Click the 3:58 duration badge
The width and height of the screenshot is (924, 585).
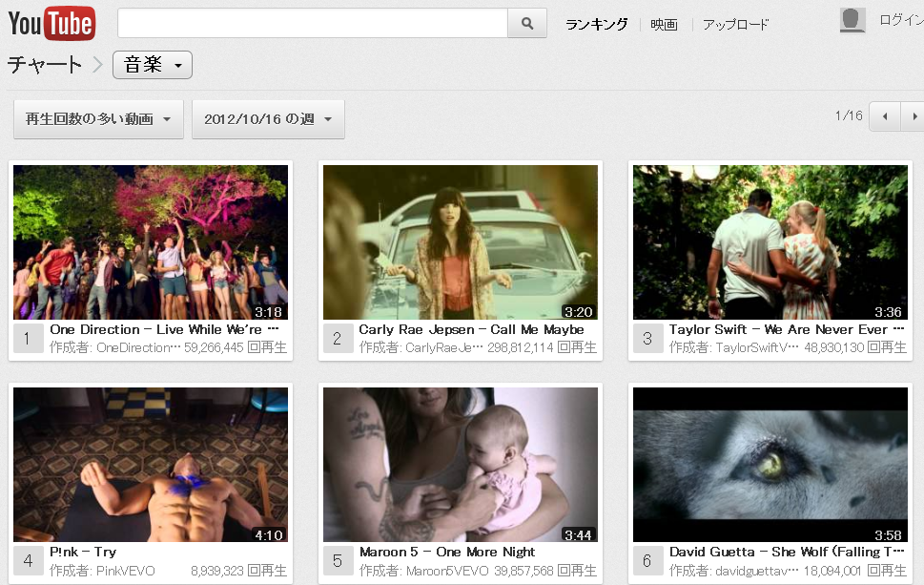[x=888, y=534]
